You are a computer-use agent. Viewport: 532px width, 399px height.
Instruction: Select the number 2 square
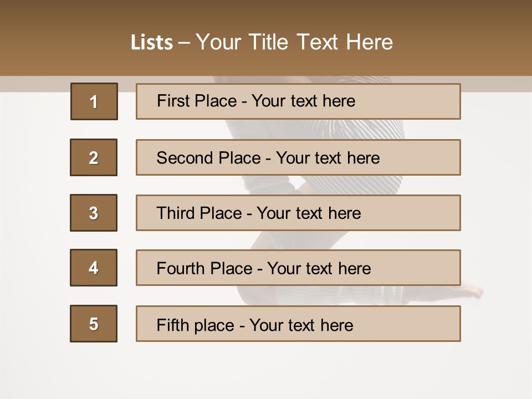(x=94, y=157)
